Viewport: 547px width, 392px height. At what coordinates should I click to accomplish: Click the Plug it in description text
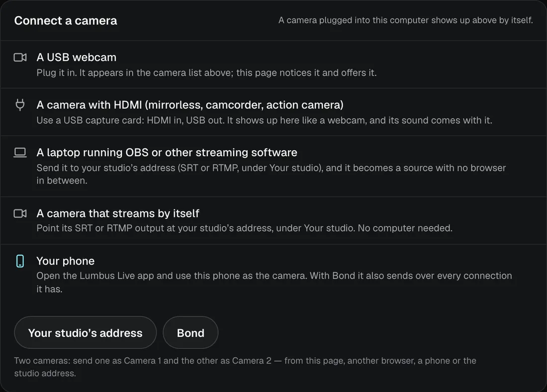(206, 73)
